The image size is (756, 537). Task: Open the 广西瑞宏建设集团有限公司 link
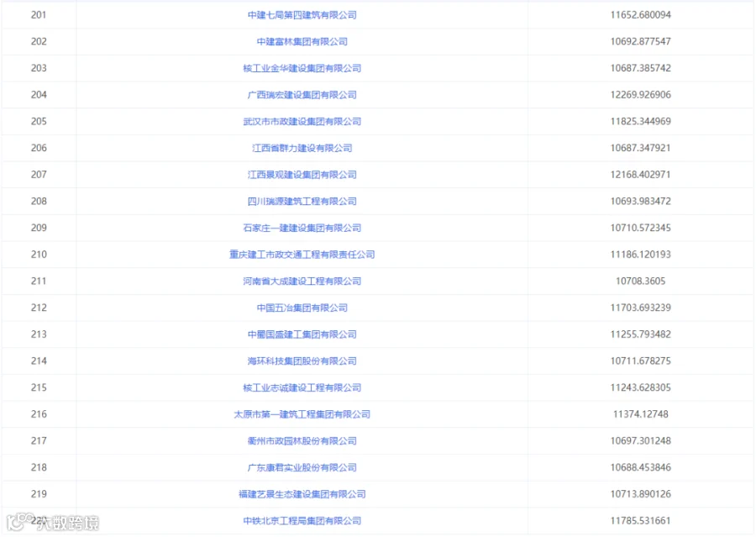(x=302, y=95)
